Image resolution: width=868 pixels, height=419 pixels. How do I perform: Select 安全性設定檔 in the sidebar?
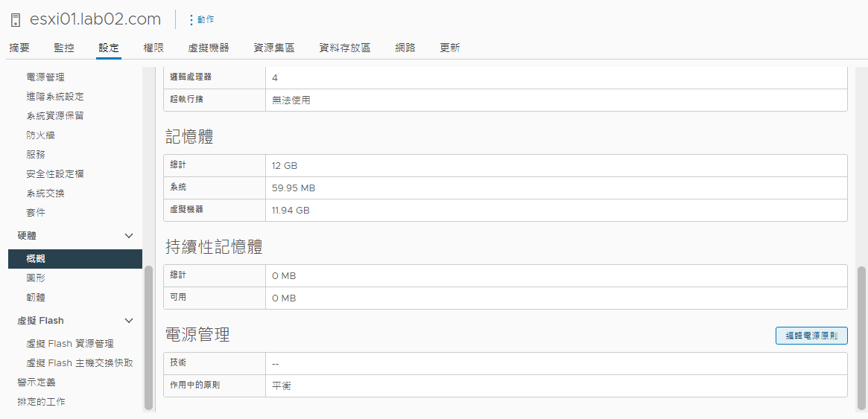(x=55, y=174)
